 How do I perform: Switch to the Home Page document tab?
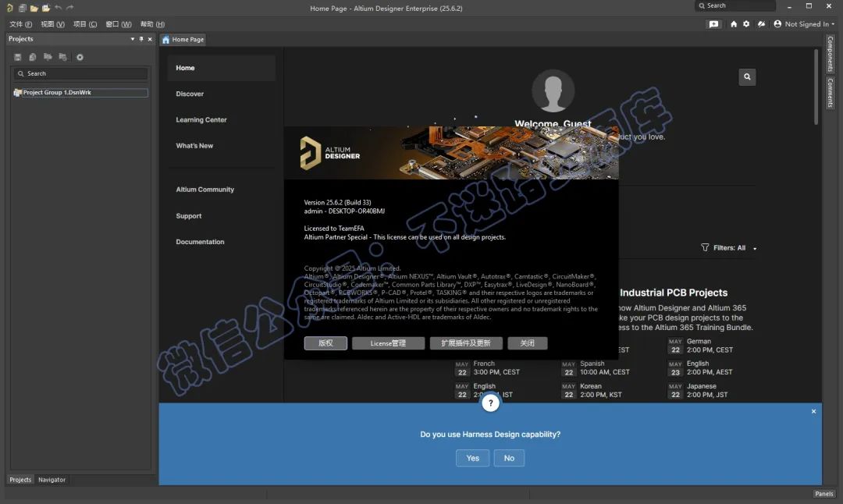(183, 39)
